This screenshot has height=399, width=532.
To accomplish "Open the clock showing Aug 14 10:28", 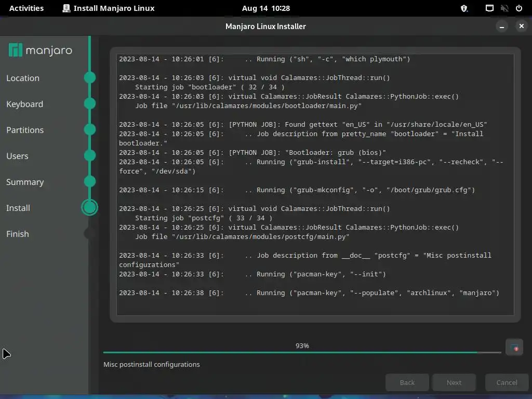I will pos(265,8).
